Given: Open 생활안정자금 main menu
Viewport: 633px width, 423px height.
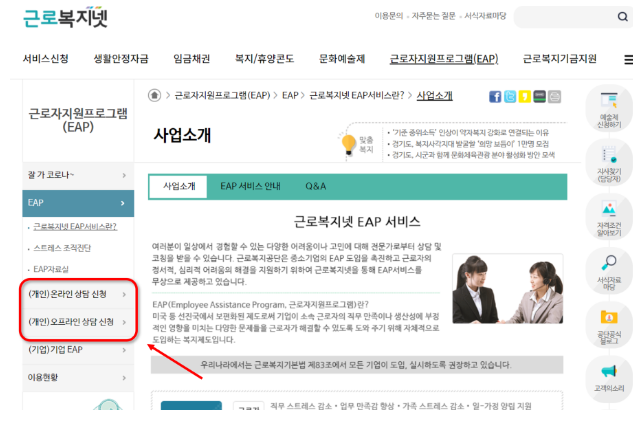Looking at the screenshot, I should pos(121,59).
